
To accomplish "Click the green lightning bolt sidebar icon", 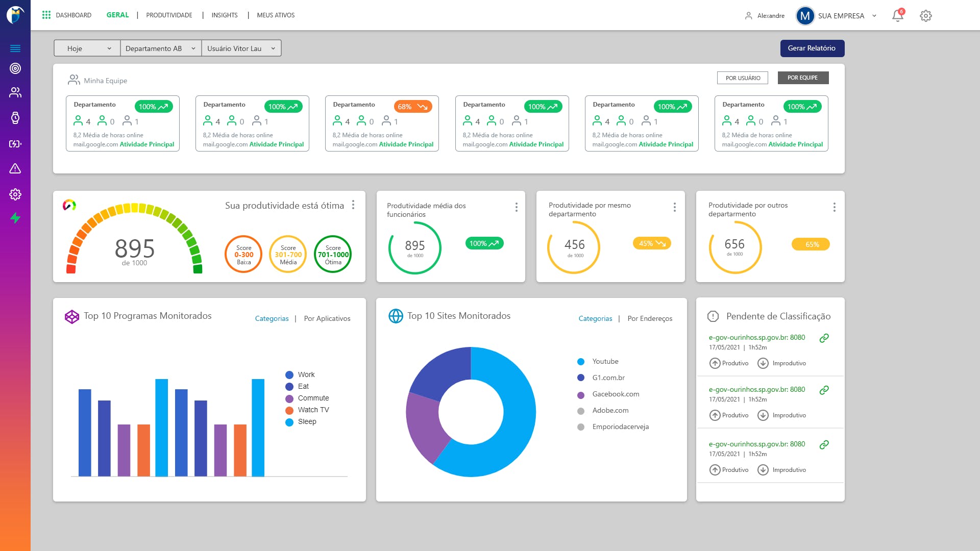I will (x=15, y=218).
